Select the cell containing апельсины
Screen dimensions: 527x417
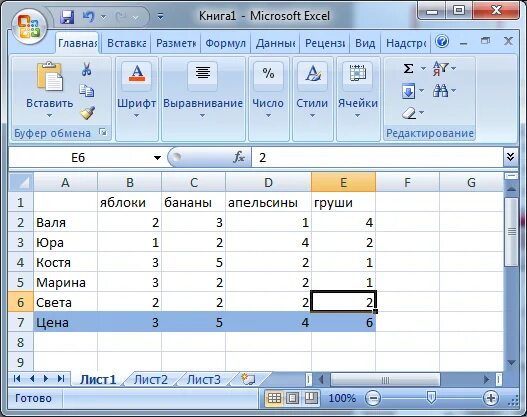[x=268, y=202]
